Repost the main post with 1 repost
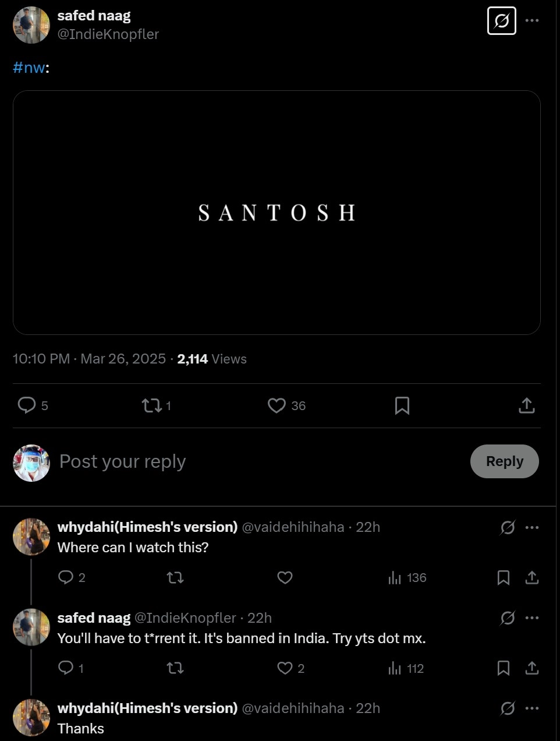 pos(153,405)
